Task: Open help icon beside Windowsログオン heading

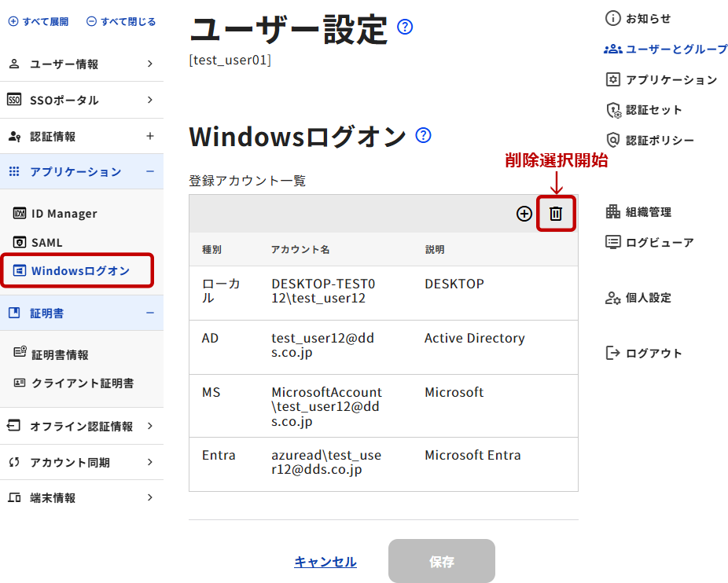Action: (x=424, y=135)
